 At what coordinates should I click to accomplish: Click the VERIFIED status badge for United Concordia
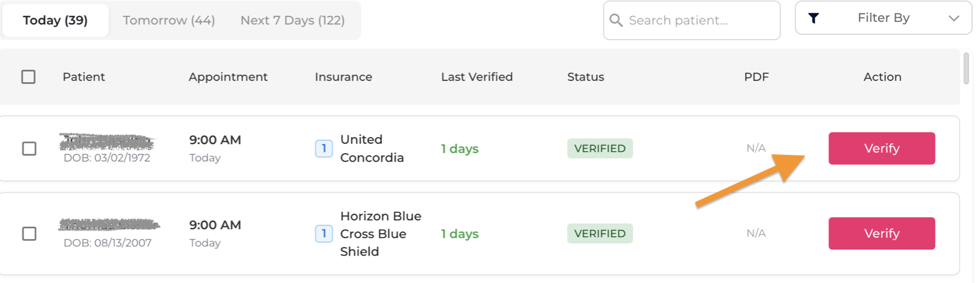[599, 148]
